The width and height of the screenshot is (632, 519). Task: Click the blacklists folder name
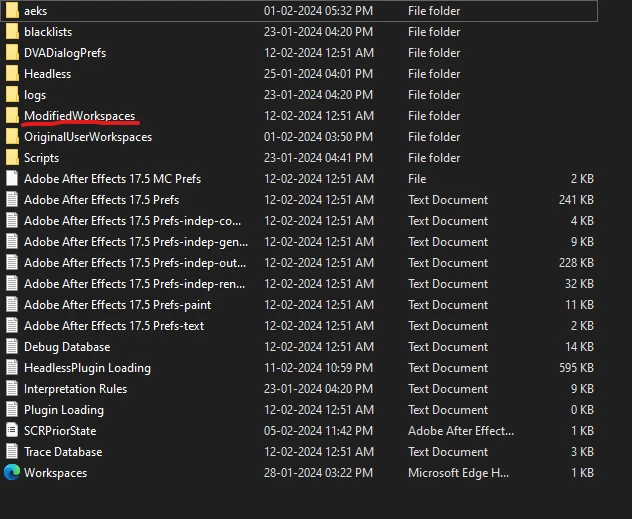point(48,32)
